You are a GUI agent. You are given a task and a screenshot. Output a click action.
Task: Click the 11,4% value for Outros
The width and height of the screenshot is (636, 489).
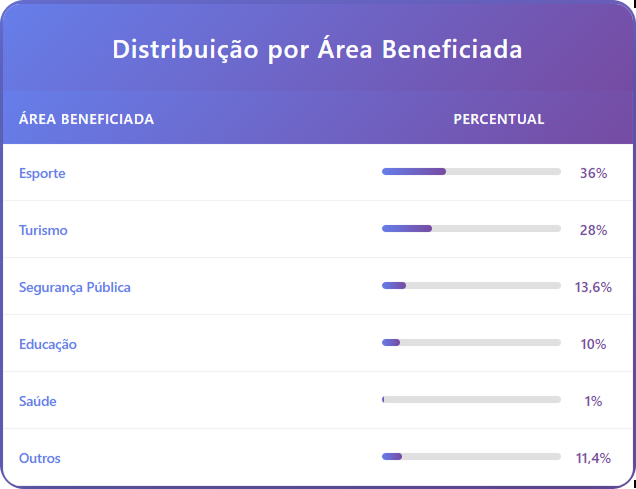593,458
